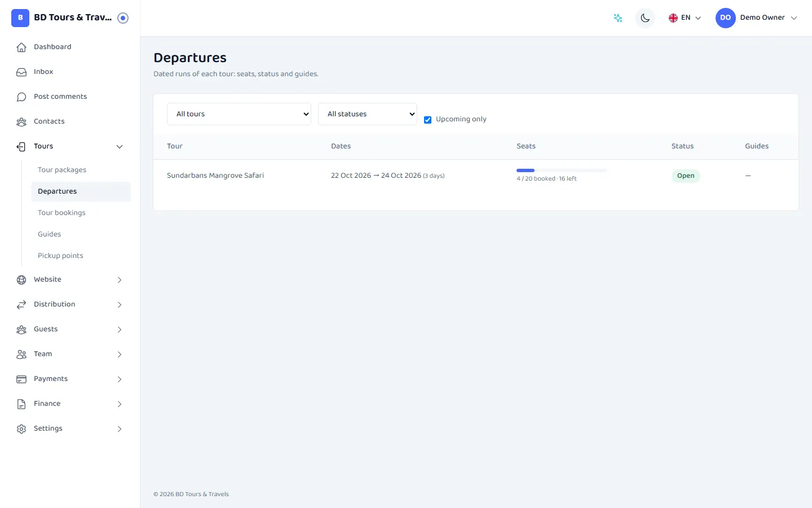
Task: Click the Team users icon
Action: coord(21,354)
